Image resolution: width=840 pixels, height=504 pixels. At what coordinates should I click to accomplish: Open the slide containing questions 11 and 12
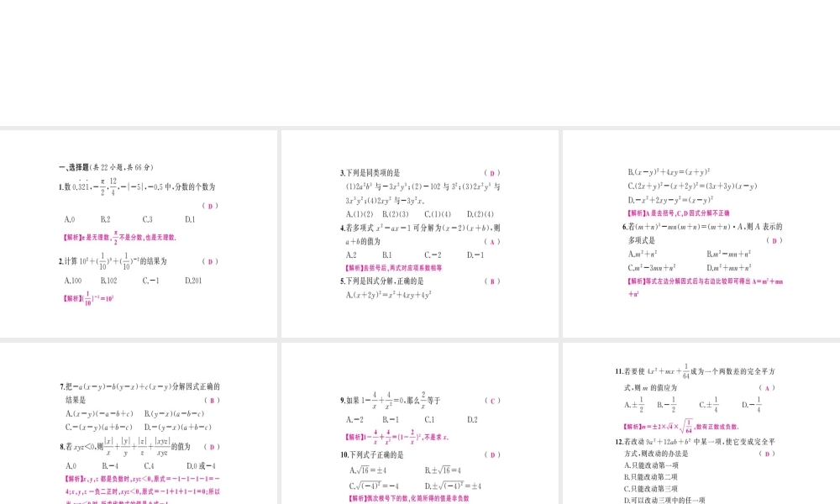(701, 423)
